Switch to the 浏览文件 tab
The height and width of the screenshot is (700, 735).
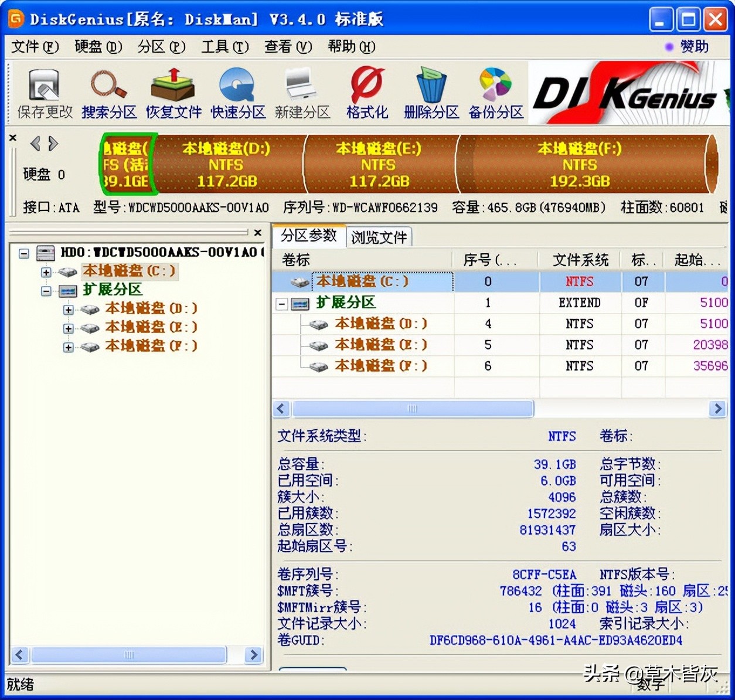(380, 237)
